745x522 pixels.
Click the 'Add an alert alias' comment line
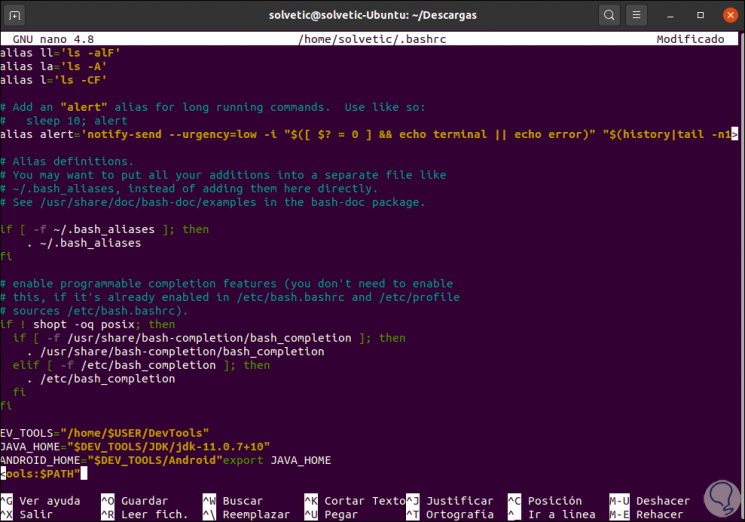point(212,107)
